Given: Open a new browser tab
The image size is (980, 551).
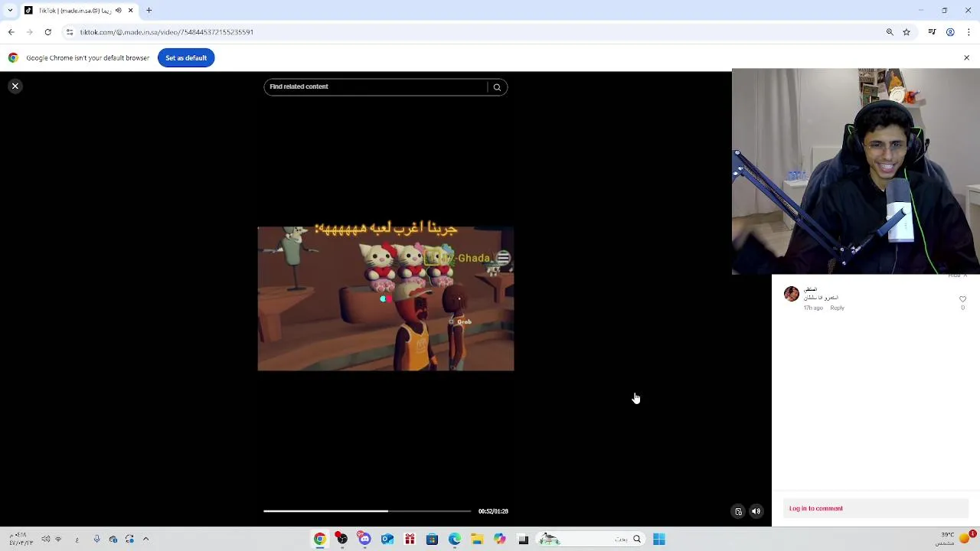Looking at the screenshot, I should [149, 11].
